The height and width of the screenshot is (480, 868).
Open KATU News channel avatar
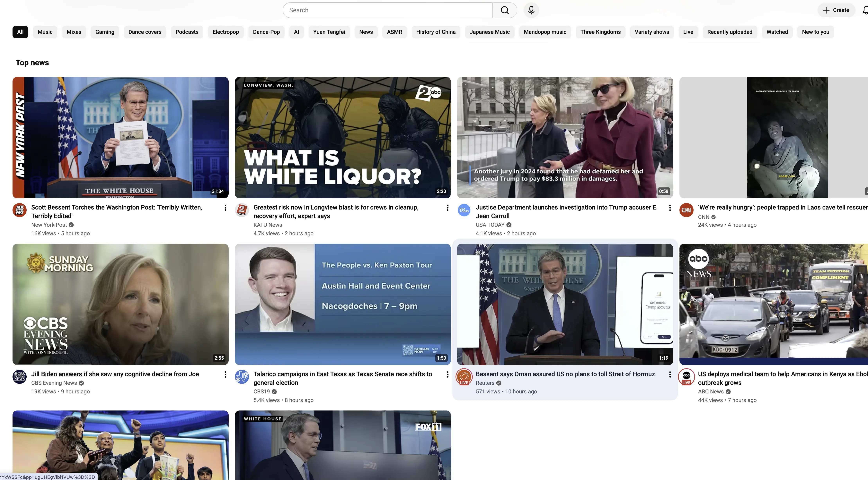242,210
